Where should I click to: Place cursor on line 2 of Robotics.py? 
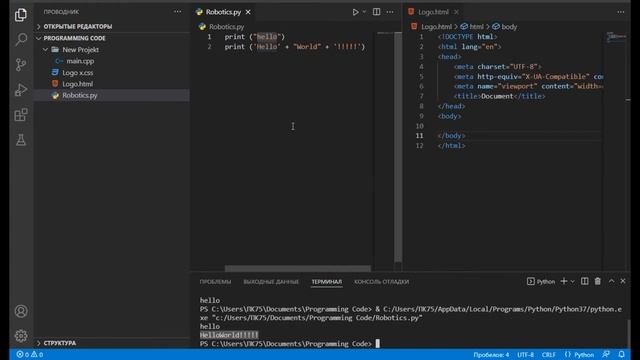(294, 47)
